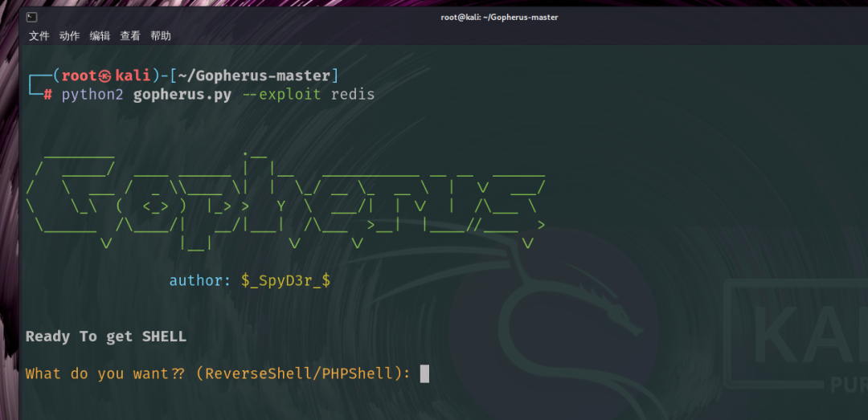This screenshot has height=420, width=868.
Task: Click the redis argument text
Action: (353, 95)
